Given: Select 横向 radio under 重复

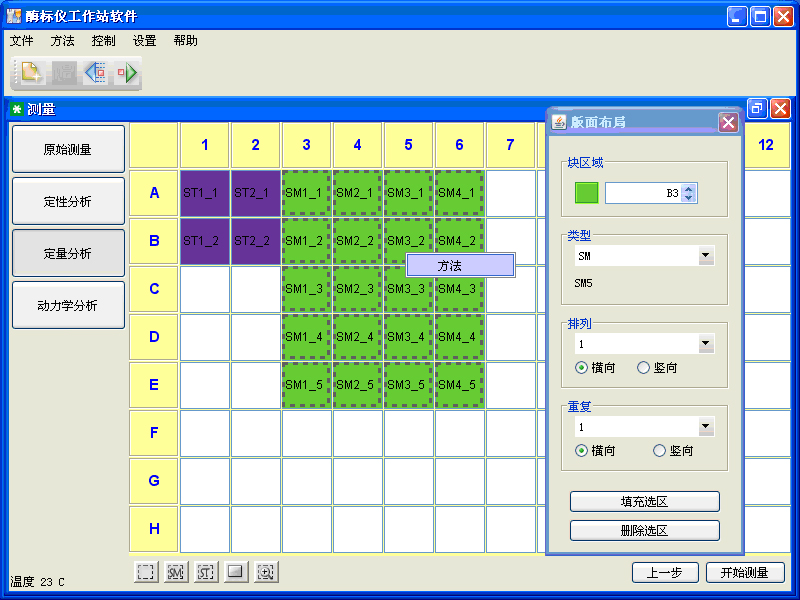Looking at the screenshot, I should coord(581,451).
